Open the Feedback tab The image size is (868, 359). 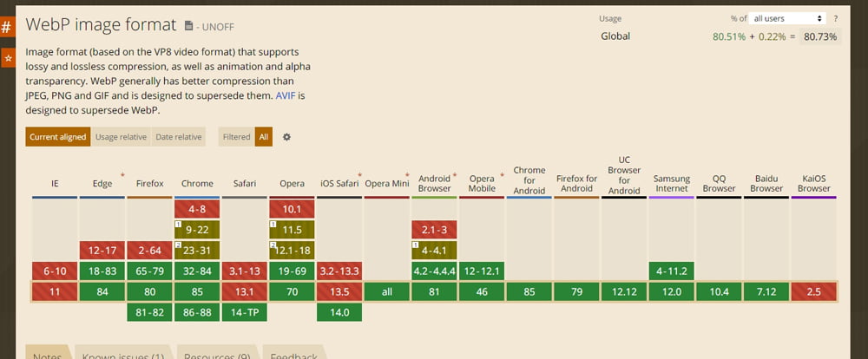pyautogui.click(x=293, y=353)
